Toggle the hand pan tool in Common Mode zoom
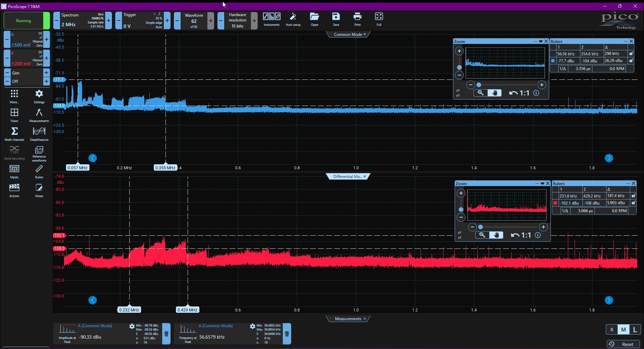Image resolution: width=644 pixels, height=349 pixels. pyautogui.click(x=495, y=93)
